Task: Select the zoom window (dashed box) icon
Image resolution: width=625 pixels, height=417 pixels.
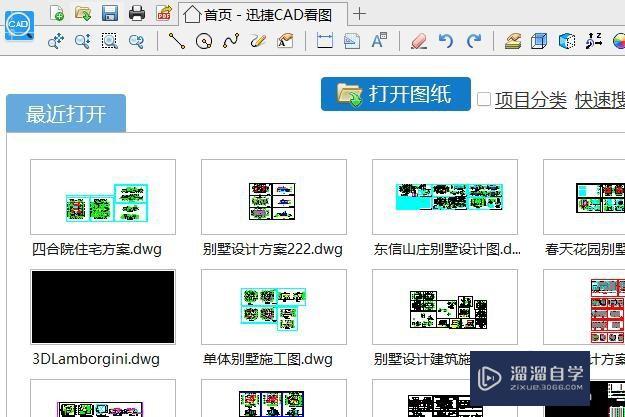Action: pos(110,41)
